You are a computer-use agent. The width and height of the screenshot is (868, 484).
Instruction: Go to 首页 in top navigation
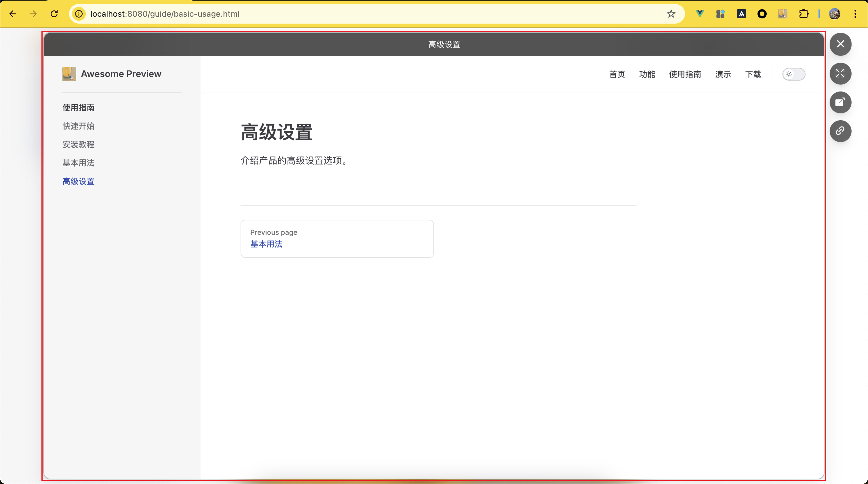tap(617, 74)
